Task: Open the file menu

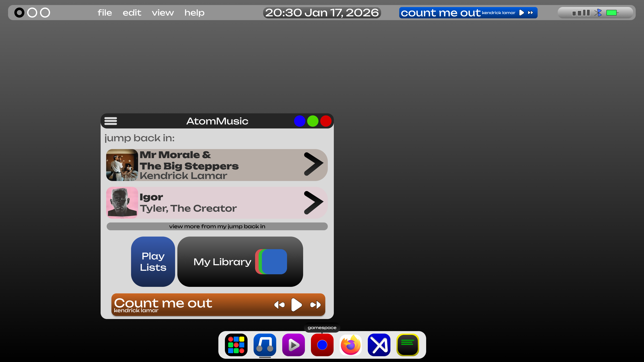Action: [x=105, y=13]
